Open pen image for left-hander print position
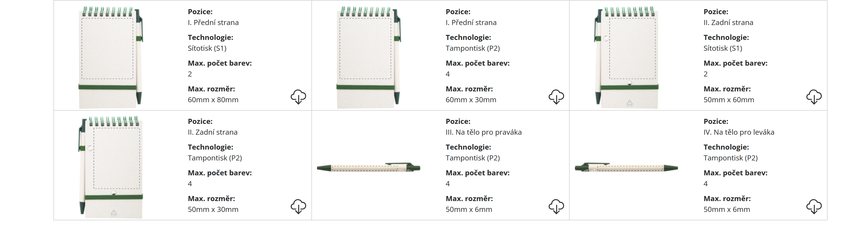Viewport: 868px width, 241px height. [626, 167]
